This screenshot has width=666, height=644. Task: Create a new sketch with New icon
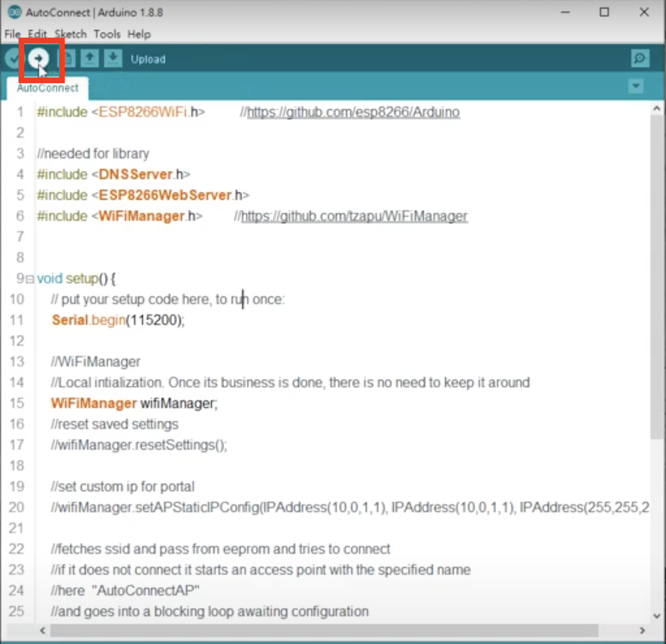[x=66, y=58]
